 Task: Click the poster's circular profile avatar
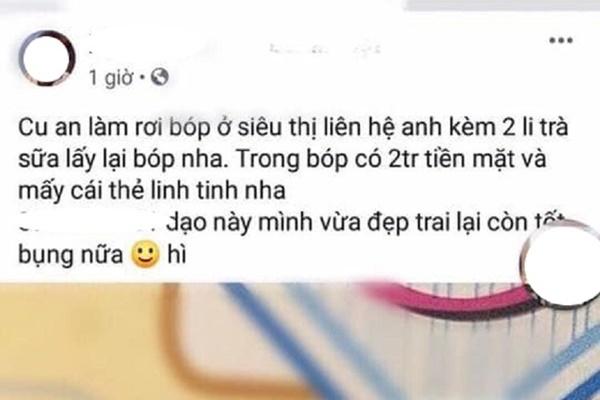[x=47, y=57]
